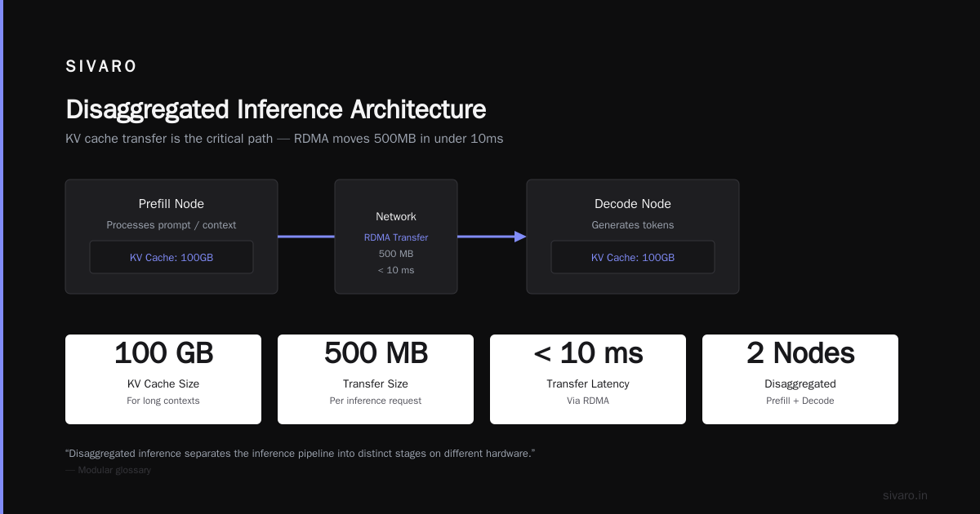
Task: Click the Network box title
Action: pos(396,217)
